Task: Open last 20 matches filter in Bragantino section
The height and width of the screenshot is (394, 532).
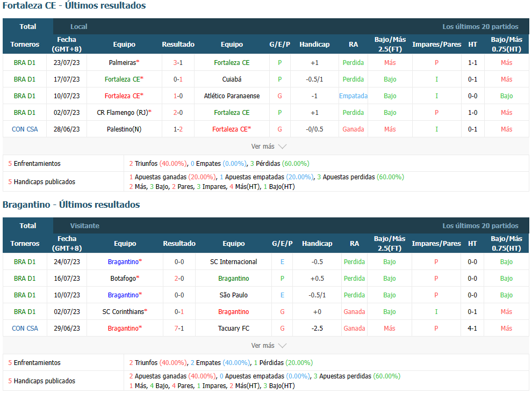Action: (x=480, y=225)
